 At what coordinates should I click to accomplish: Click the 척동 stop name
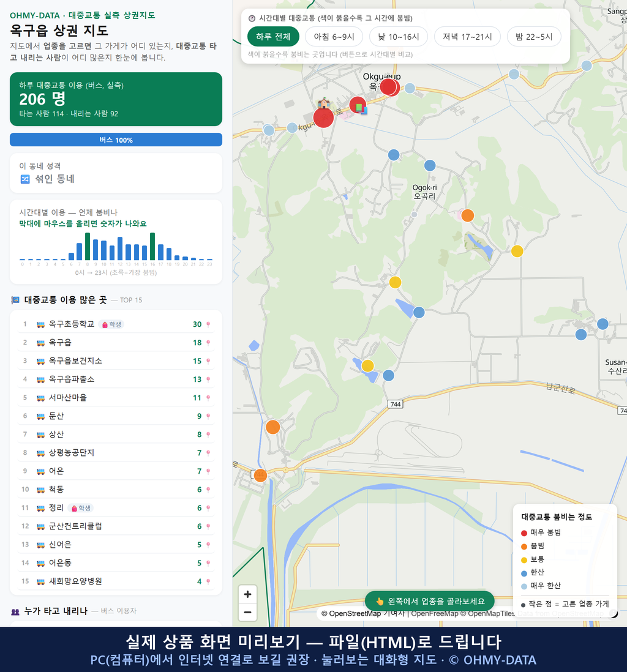56,490
